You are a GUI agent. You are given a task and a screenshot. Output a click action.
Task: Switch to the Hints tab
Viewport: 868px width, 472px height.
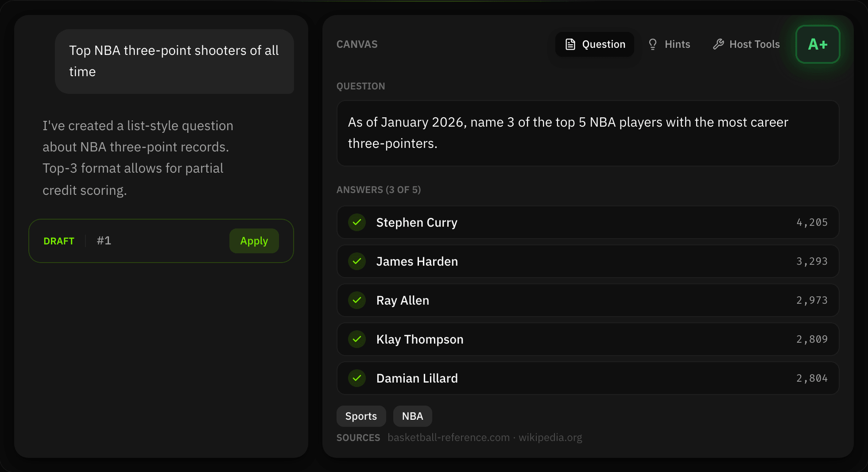669,44
